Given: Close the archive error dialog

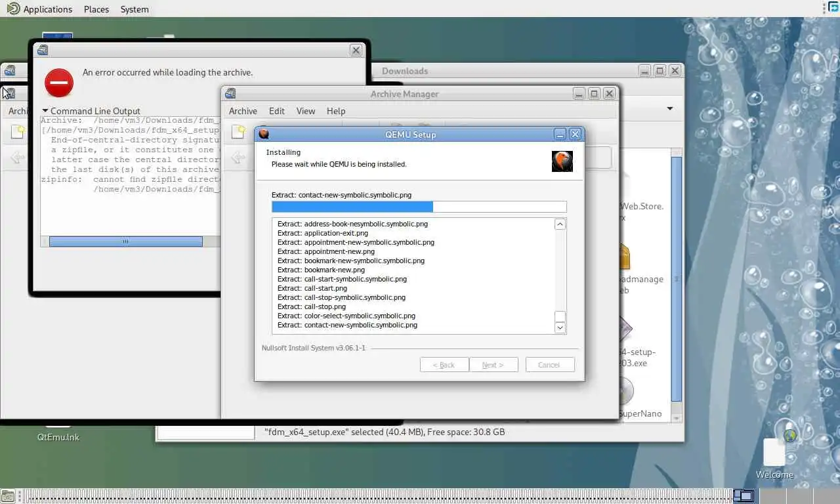Looking at the screenshot, I should [356, 50].
